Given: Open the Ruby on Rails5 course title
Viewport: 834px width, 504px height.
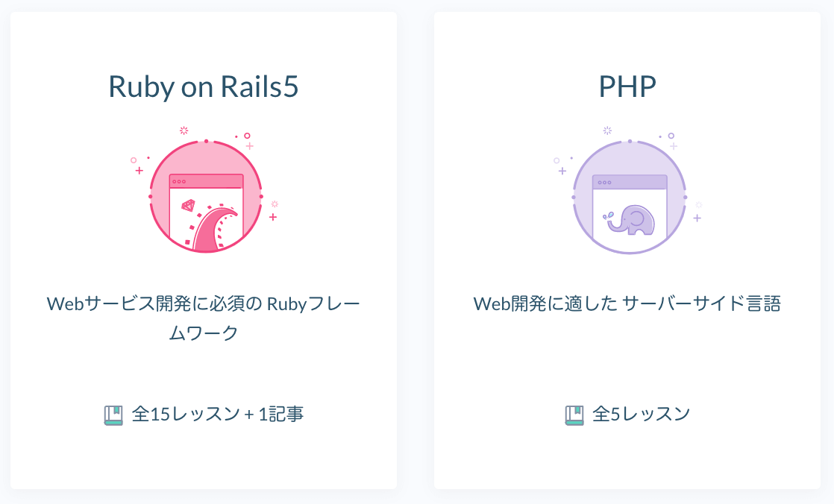Looking at the screenshot, I should 203,86.
